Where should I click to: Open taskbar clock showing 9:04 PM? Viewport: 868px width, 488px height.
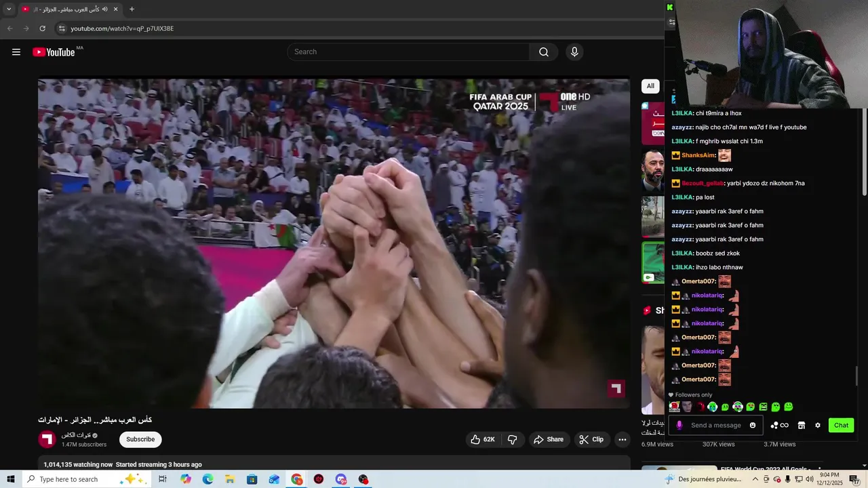point(831,479)
